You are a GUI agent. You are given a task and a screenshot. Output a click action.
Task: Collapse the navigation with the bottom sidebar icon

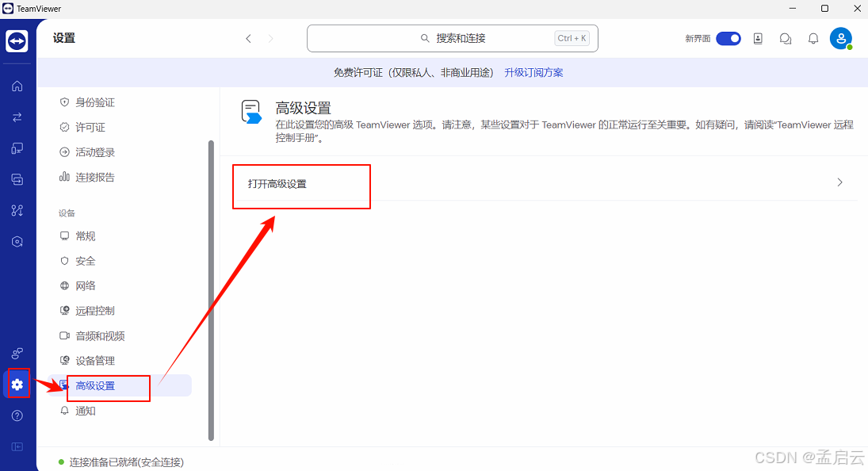(17, 446)
